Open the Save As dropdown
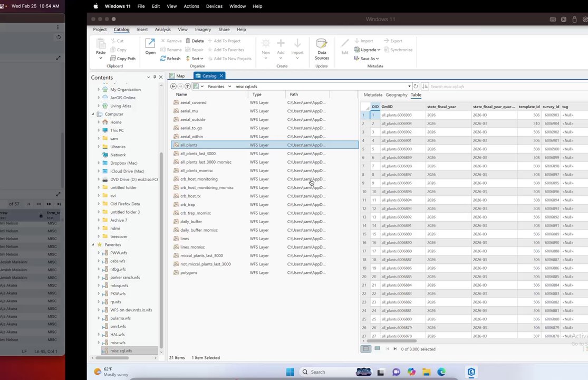 tap(366, 59)
